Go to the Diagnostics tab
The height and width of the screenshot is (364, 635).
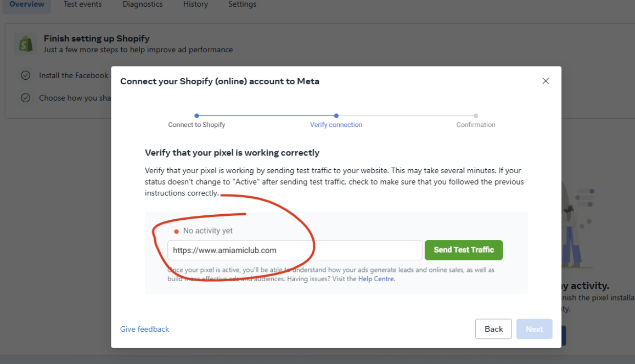pos(143,4)
